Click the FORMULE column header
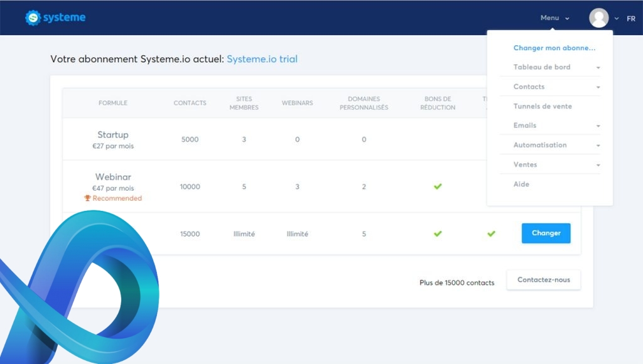Screen dimensions: 643x364 pyautogui.click(x=113, y=103)
